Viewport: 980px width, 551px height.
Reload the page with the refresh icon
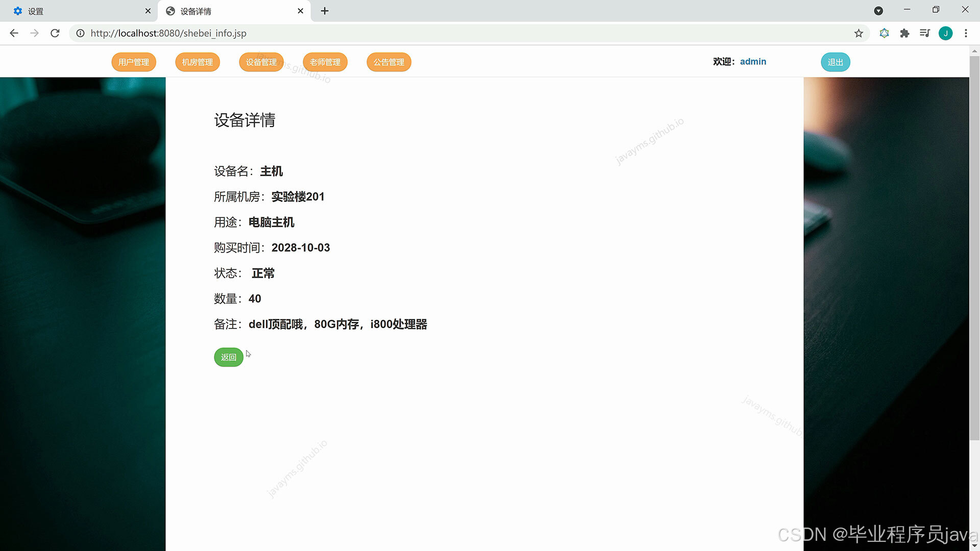[x=55, y=33]
